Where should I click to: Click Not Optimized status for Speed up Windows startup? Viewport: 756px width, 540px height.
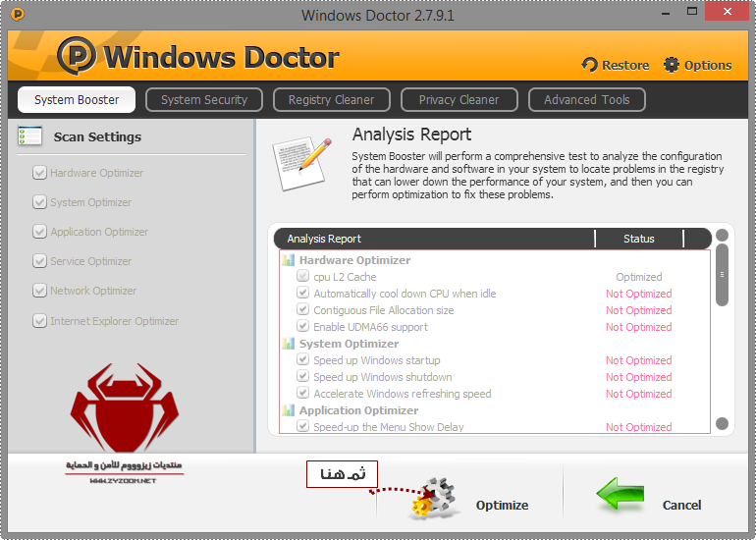point(639,360)
